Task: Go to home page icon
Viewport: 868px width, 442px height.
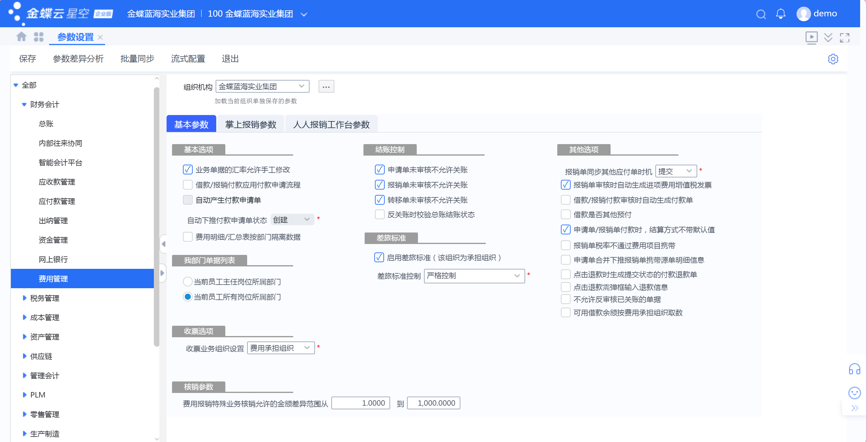Action: (x=21, y=36)
